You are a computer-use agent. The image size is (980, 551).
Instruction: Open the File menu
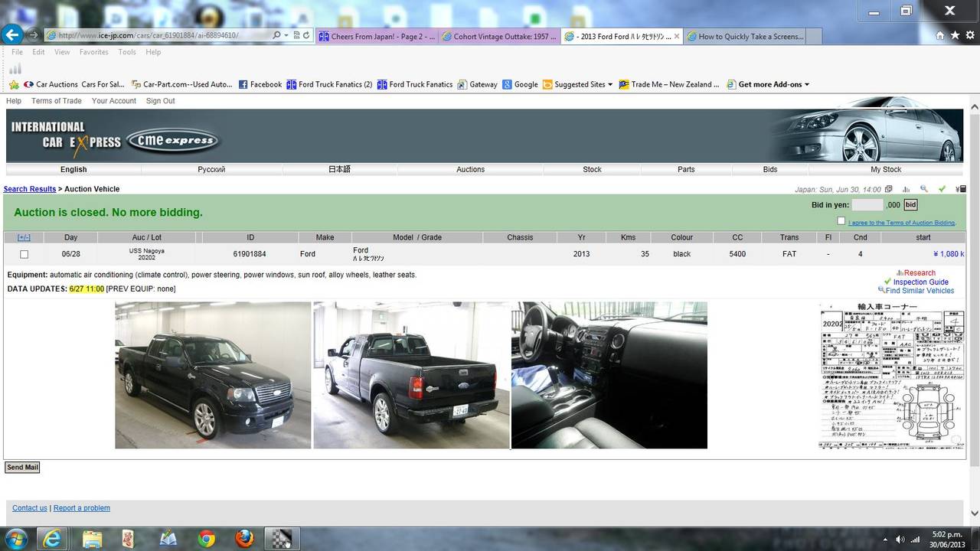(x=17, y=52)
